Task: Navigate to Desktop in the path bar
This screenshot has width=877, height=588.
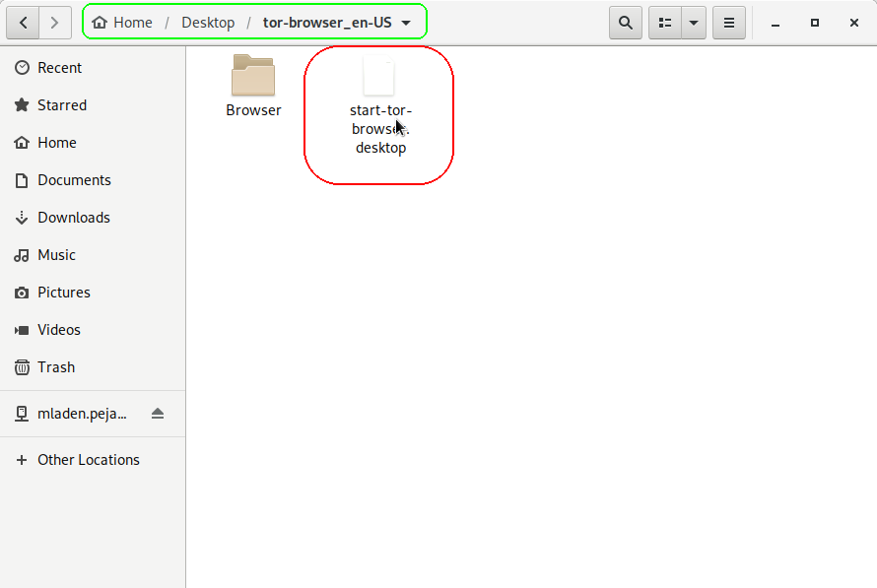Action: [x=208, y=23]
